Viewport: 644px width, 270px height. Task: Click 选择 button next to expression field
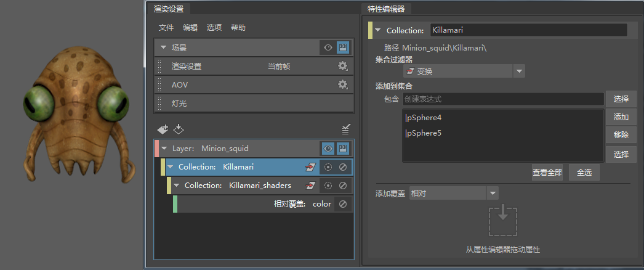tap(621, 99)
